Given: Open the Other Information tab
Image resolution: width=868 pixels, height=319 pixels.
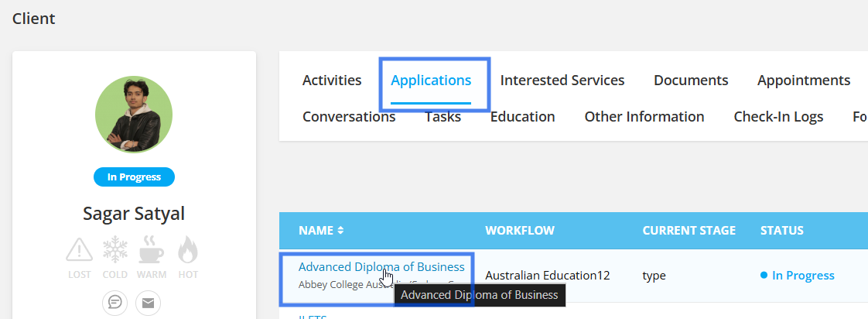Looking at the screenshot, I should 644,117.
